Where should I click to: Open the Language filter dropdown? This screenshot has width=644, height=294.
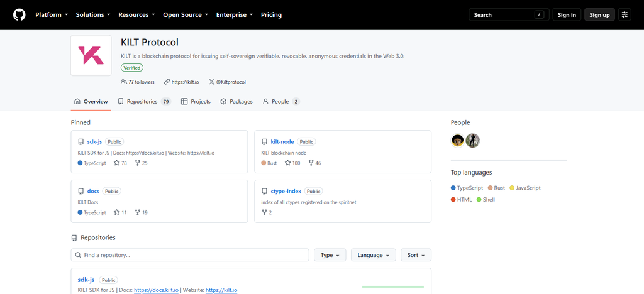[374, 255]
